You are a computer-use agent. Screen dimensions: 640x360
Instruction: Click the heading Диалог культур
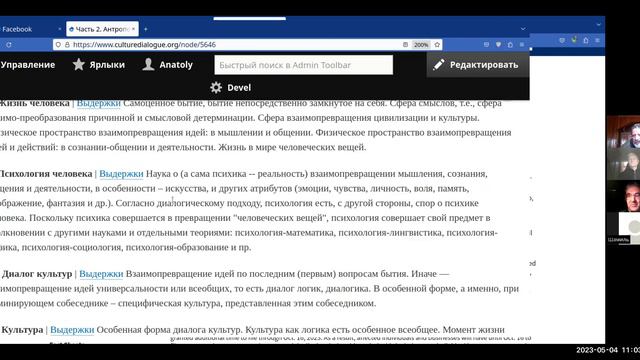pyautogui.click(x=37, y=274)
